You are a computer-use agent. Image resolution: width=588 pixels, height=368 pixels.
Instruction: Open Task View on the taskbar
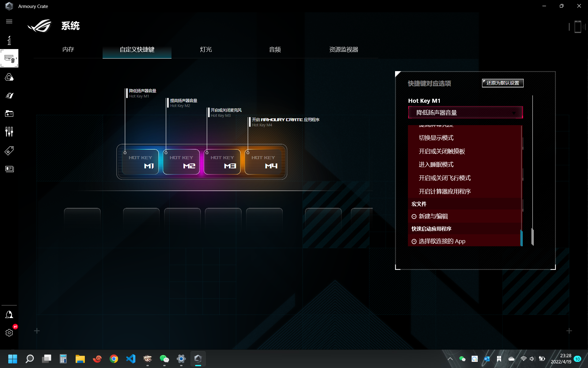pyautogui.click(x=47, y=359)
